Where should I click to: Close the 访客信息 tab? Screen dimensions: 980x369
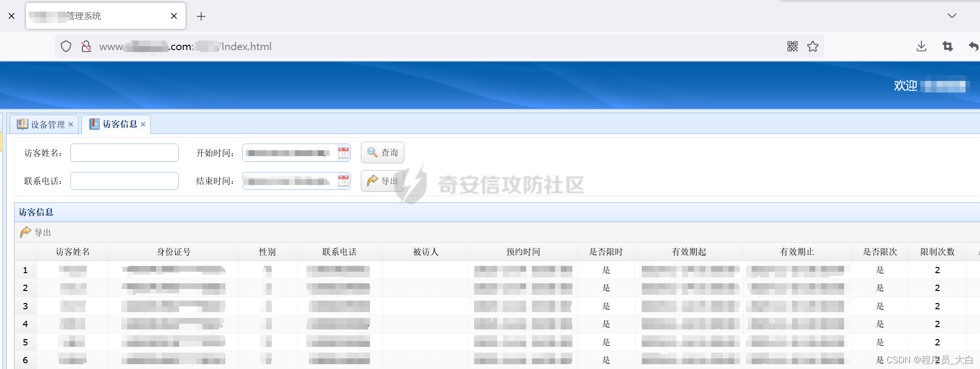(x=143, y=124)
